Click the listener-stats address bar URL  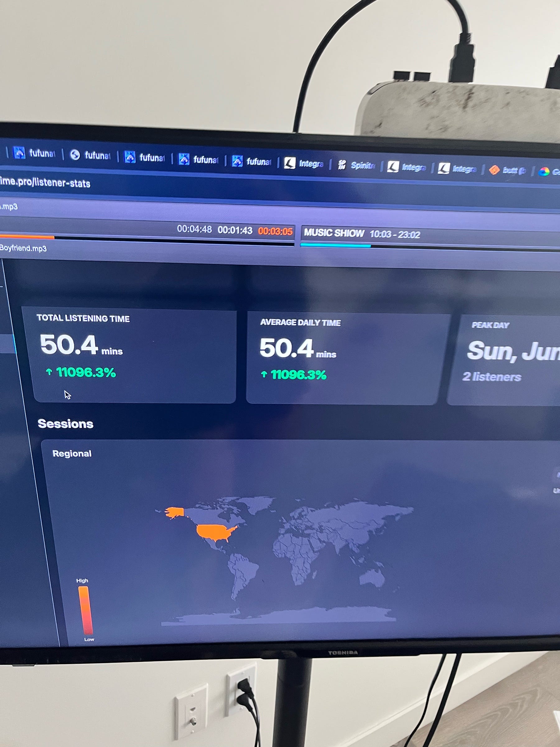[x=45, y=183]
